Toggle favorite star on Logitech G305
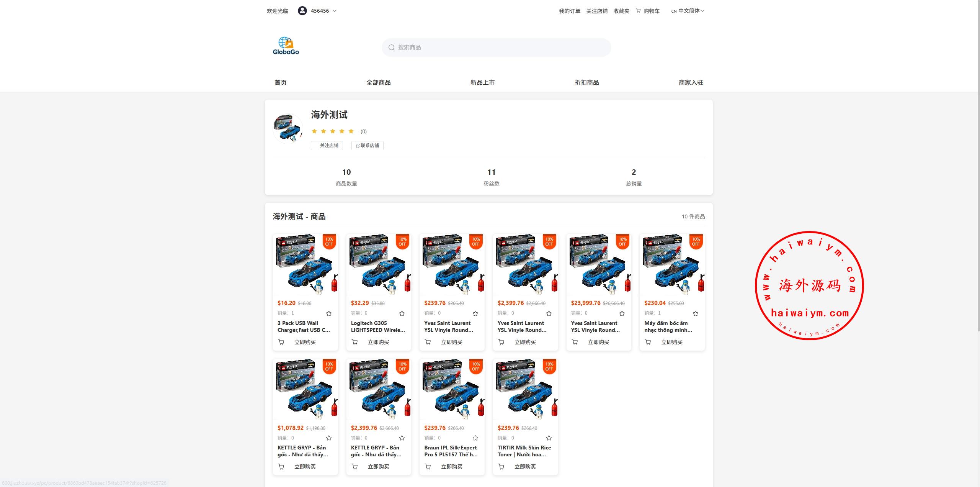The width and height of the screenshot is (980, 487). pyautogui.click(x=402, y=313)
